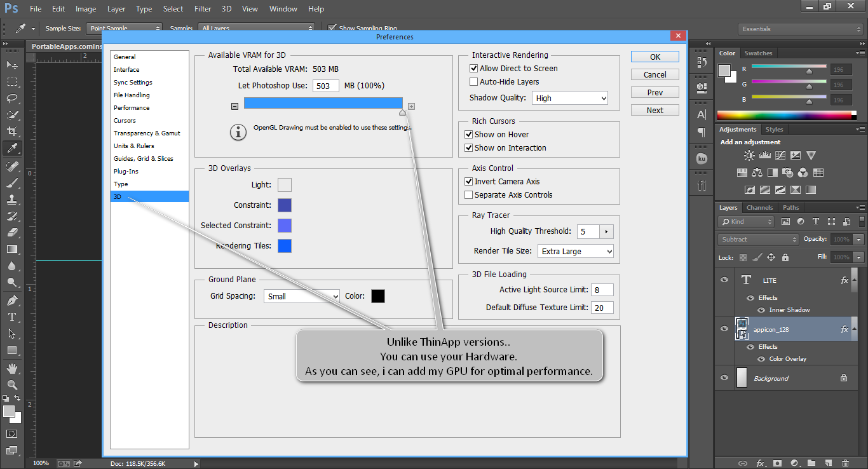
Task: Switch to the Swatches tab
Action: click(758, 53)
